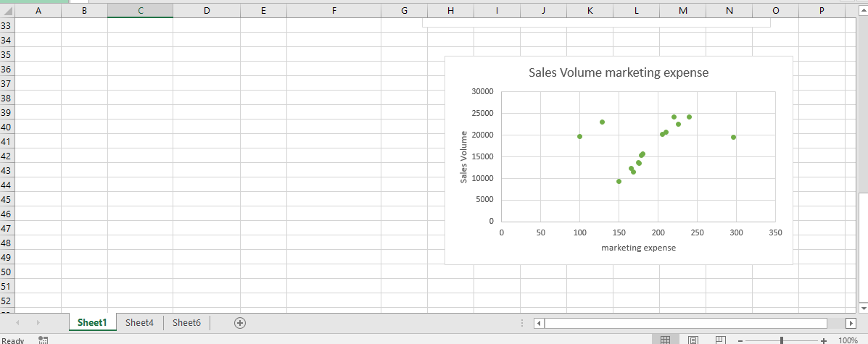This screenshot has height=344, width=868.
Task: Select the row 40 header
Action: (7, 127)
